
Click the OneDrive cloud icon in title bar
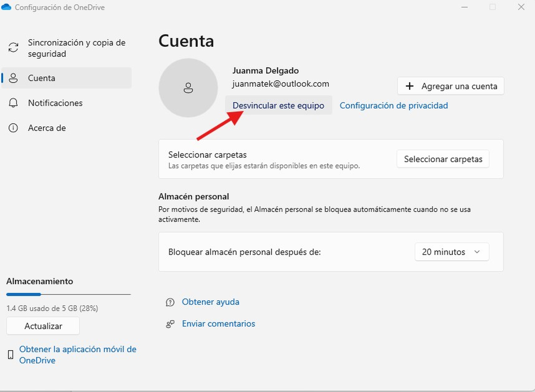click(x=6, y=7)
